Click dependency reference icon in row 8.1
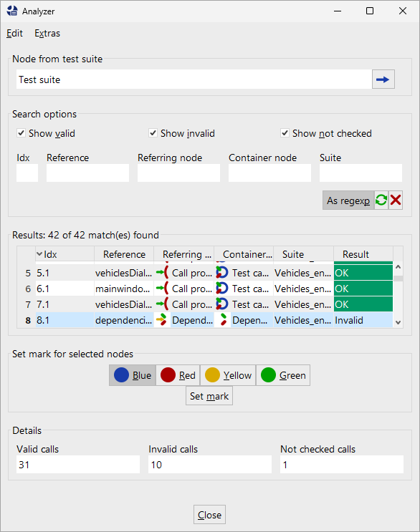Image resolution: width=420 pixels, height=532 pixels. (x=161, y=319)
